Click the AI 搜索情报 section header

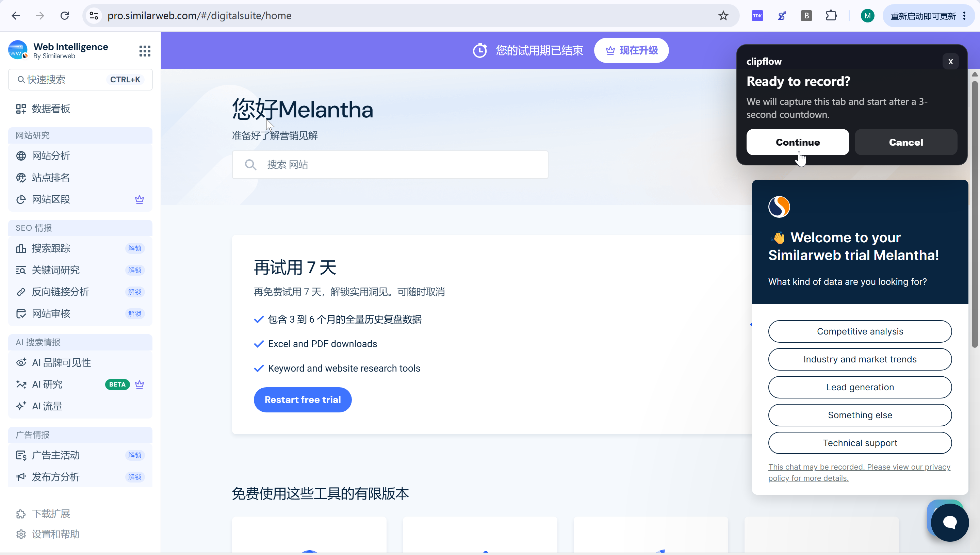(x=80, y=343)
